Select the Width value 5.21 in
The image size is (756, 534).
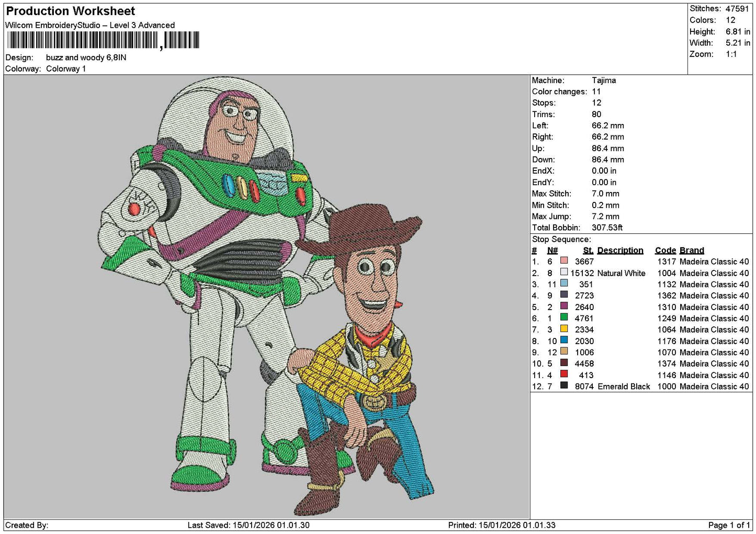pos(738,43)
